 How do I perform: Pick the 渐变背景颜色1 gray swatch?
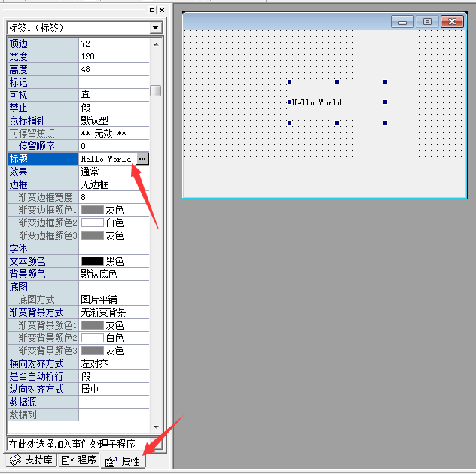pyautogui.click(x=93, y=325)
